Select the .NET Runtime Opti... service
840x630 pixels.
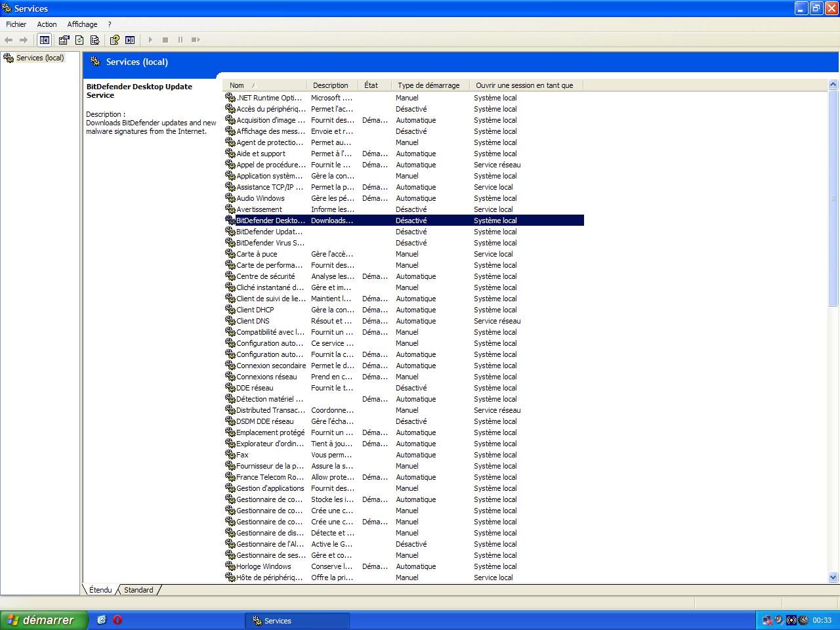pyautogui.click(x=404, y=98)
